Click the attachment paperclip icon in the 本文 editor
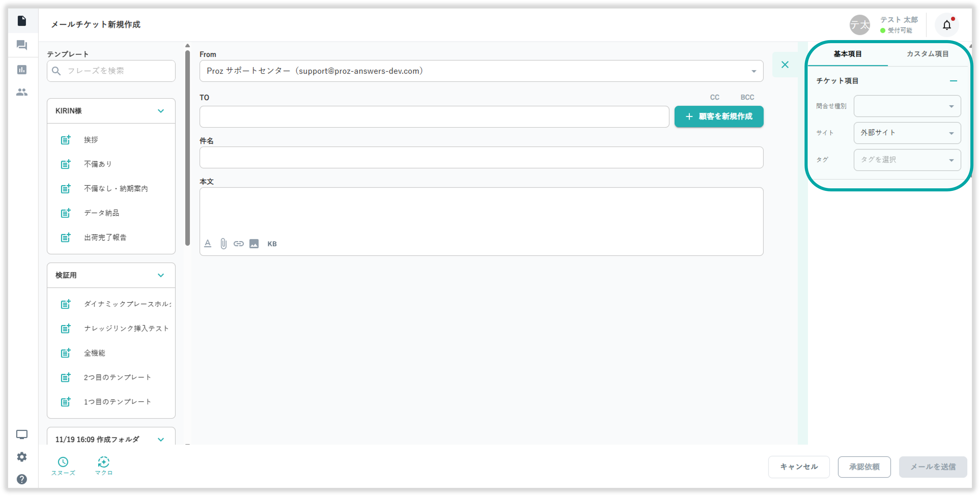This screenshot has width=980, height=496. (223, 244)
